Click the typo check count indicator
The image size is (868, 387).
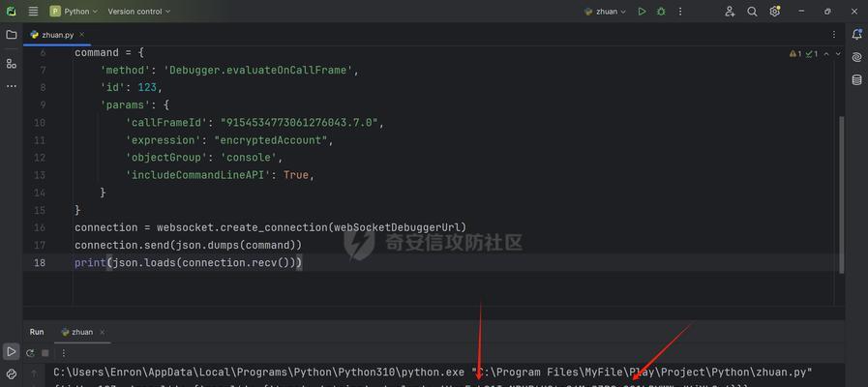tap(812, 54)
